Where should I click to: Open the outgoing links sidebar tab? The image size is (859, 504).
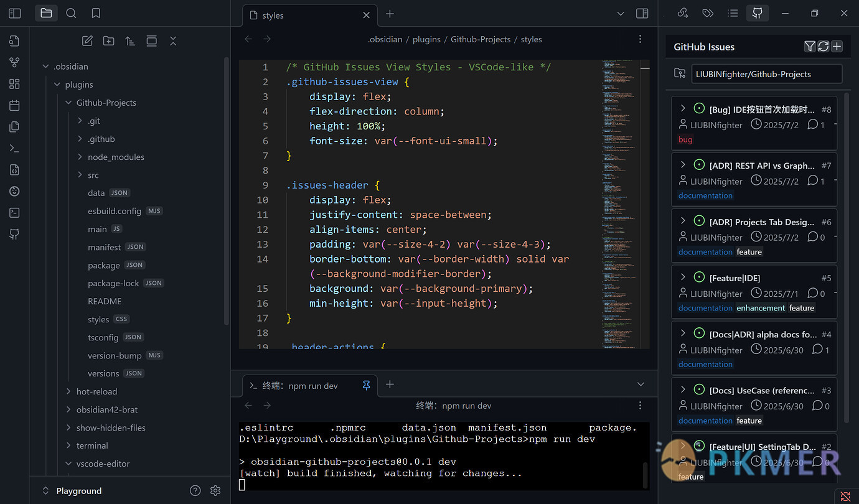click(x=682, y=13)
